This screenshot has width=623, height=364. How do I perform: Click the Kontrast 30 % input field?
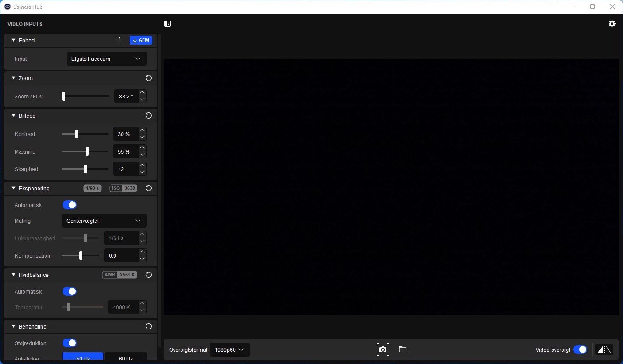click(x=126, y=134)
